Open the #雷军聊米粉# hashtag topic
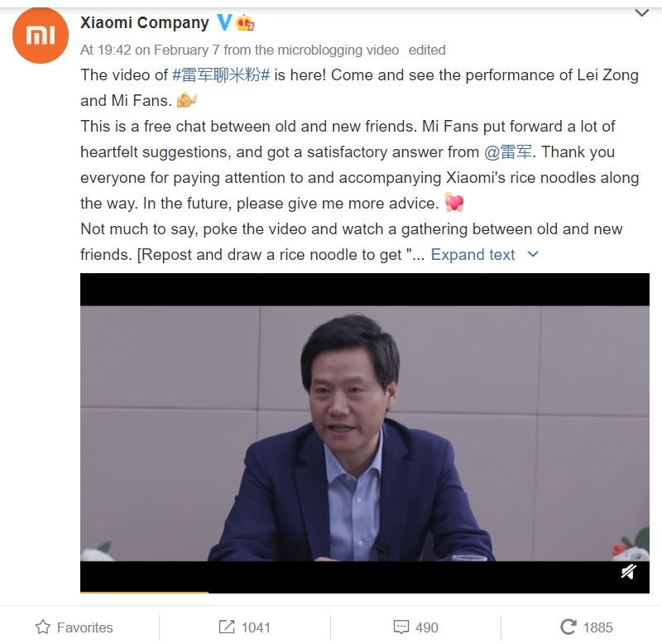 pyautogui.click(x=221, y=74)
